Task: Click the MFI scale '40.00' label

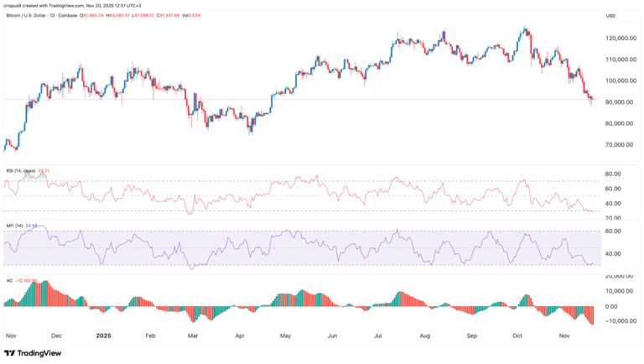Action: point(613,254)
